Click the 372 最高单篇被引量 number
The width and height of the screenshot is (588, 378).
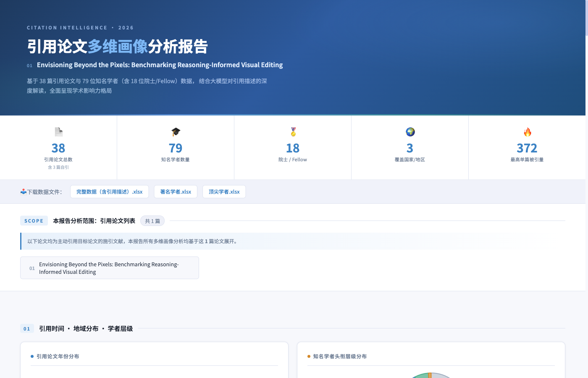coord(527,148)
